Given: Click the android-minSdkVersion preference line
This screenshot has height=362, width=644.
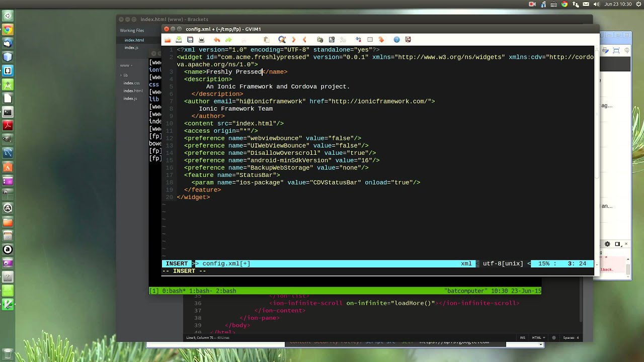Looking at the screenshot, I should coord(282,160).
